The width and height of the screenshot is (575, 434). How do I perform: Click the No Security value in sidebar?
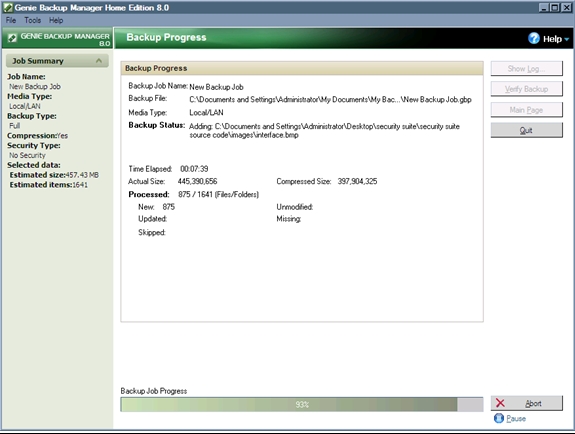27,155
